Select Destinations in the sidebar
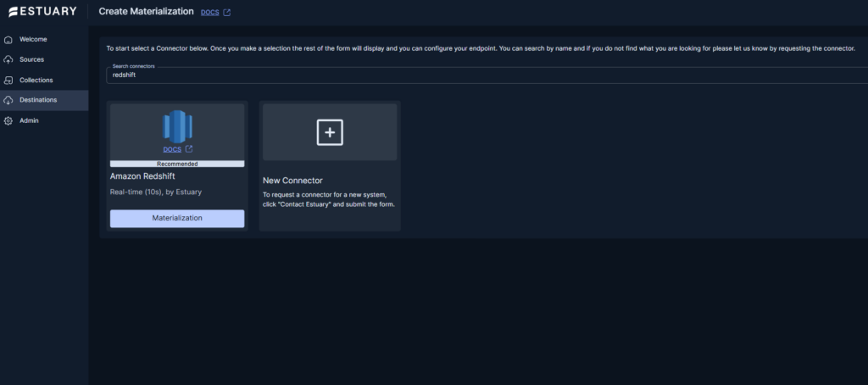 click(44, 100)
